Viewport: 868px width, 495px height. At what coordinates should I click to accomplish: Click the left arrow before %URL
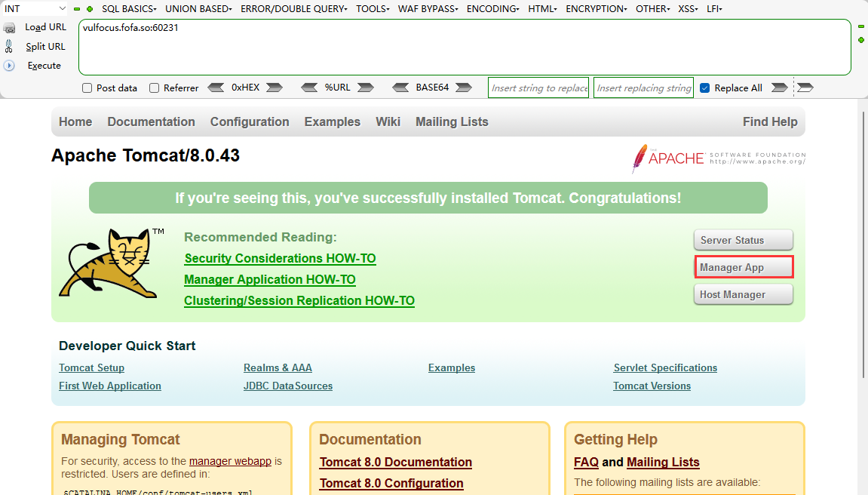click(x=309, y=88)
